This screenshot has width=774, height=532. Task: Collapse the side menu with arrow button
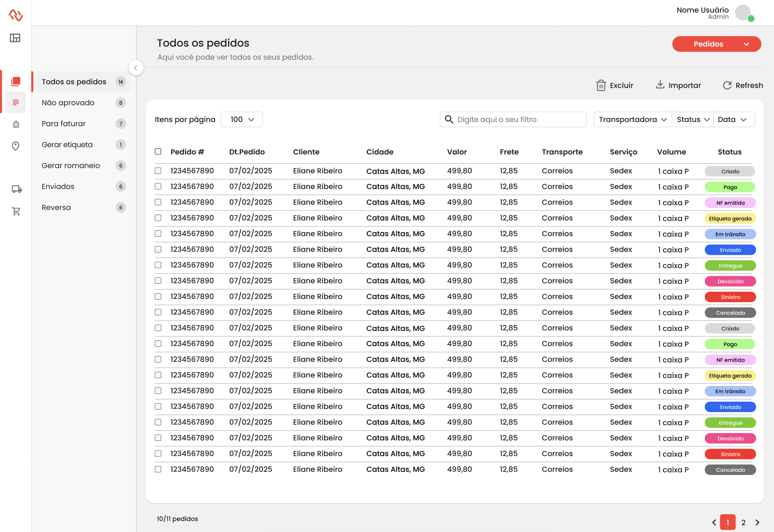(x=136, y=68)
